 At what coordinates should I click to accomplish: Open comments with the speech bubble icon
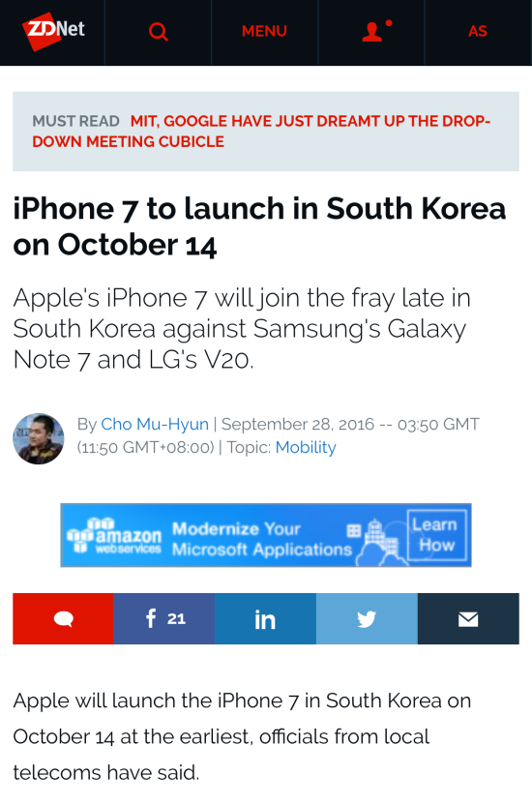tap(63, 618)
